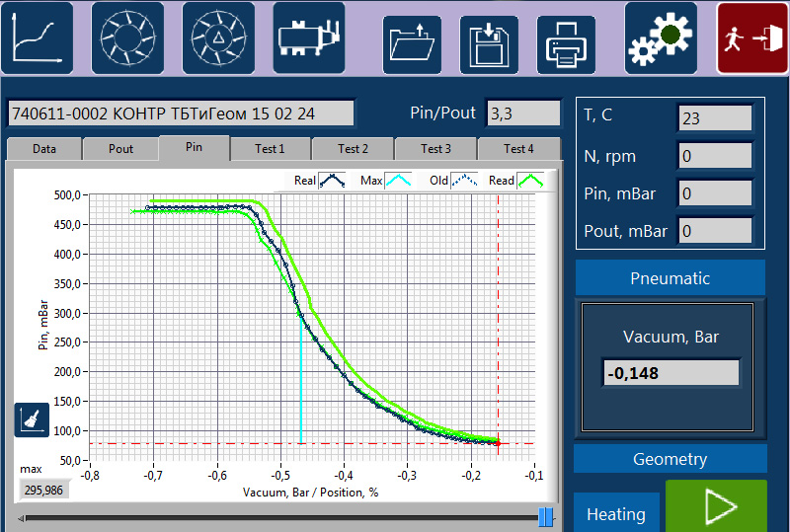Click the turbine wheel icon
The image size is (790, 532).
(x=127, y=38)
